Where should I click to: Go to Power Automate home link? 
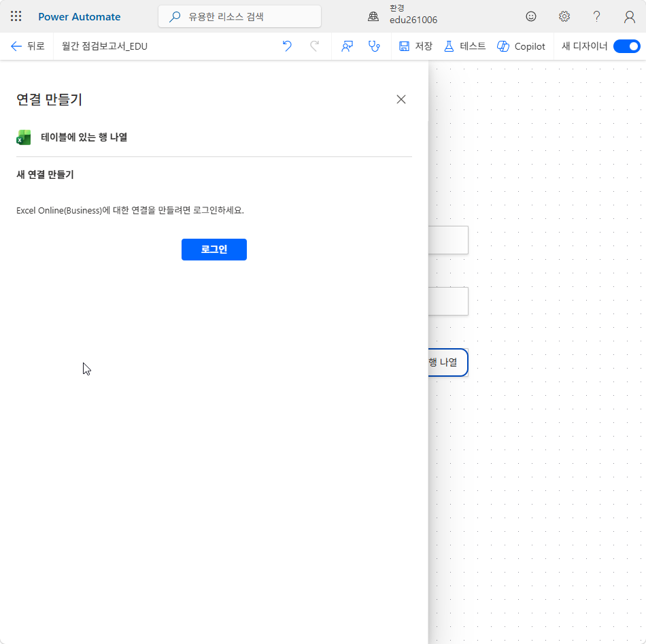pyautogui.click(x=79, y=17)
